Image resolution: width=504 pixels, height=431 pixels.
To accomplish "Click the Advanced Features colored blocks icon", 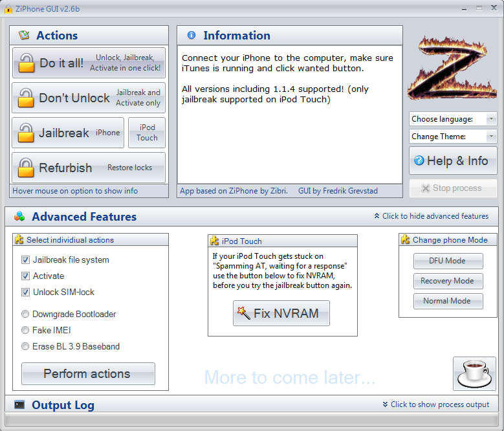I will point(19,216).
